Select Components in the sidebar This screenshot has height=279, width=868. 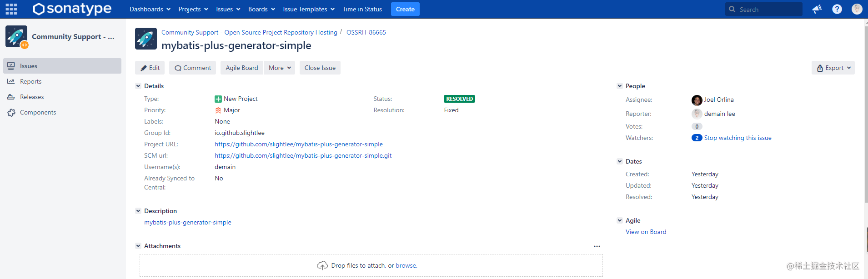[x=62, y=112]
